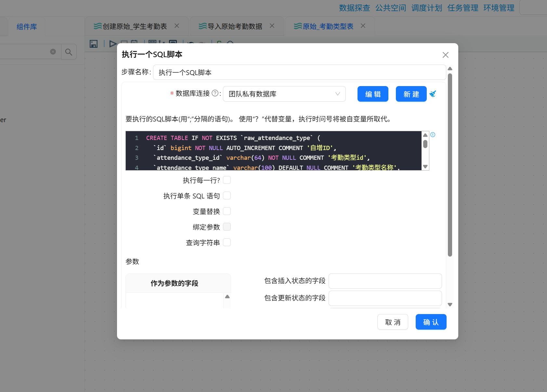Clear the left search box with the circled X icon
This screenshot has height=392, width=547.
click(53, 52)
